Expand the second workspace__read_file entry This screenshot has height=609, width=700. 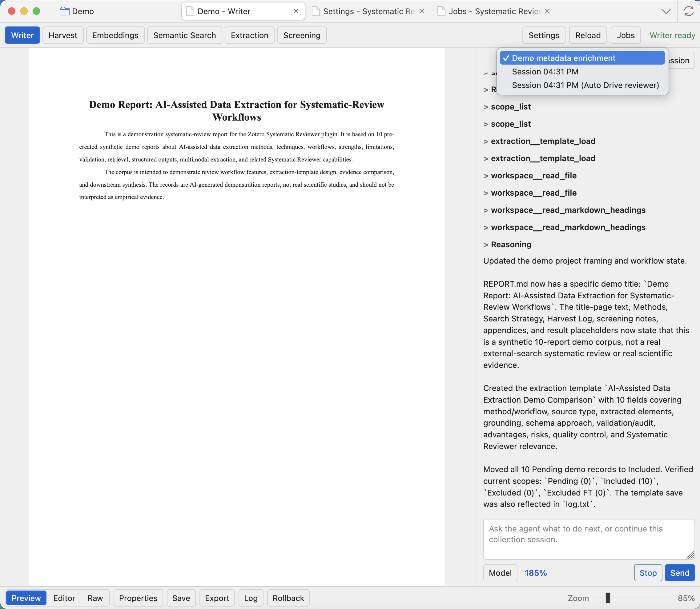(x=529, y=193)
